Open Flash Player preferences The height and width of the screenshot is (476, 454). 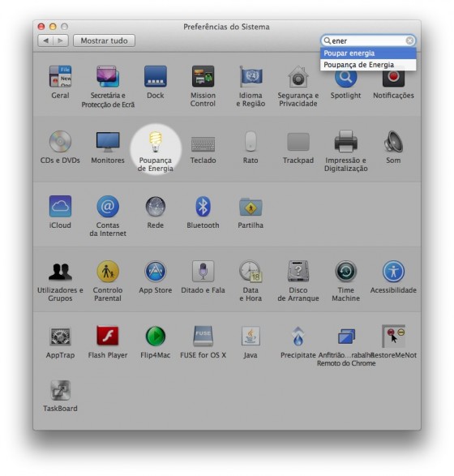[x=108, y=336]
